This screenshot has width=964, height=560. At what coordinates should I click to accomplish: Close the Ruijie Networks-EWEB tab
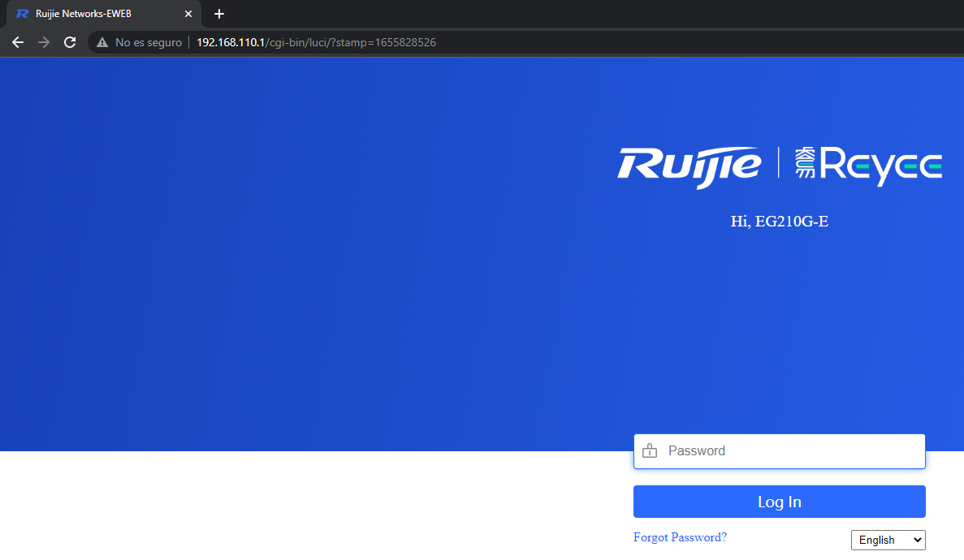[188, 14]
